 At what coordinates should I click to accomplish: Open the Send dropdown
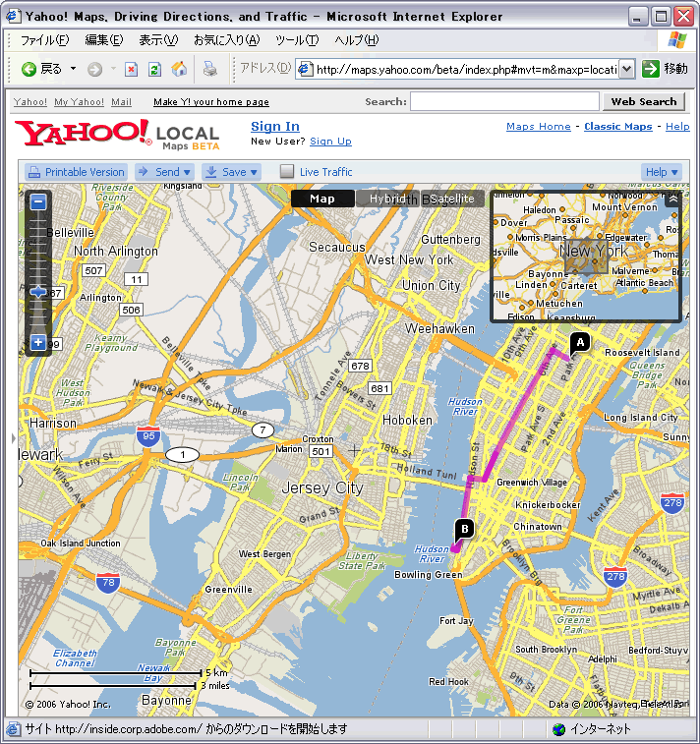(x=165, y=172)
